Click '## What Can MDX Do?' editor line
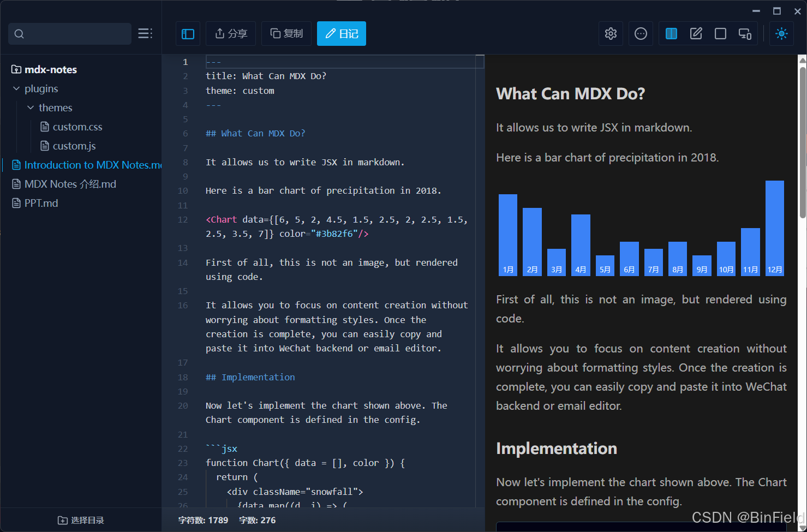This screenshot has height=532, width=807. coord(255,133)
